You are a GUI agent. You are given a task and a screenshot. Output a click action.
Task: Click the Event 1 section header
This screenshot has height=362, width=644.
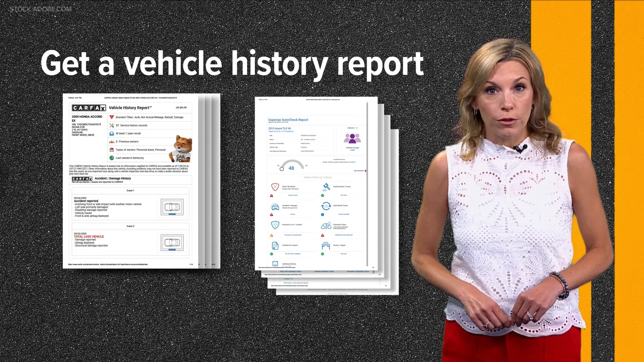(130, 191)
